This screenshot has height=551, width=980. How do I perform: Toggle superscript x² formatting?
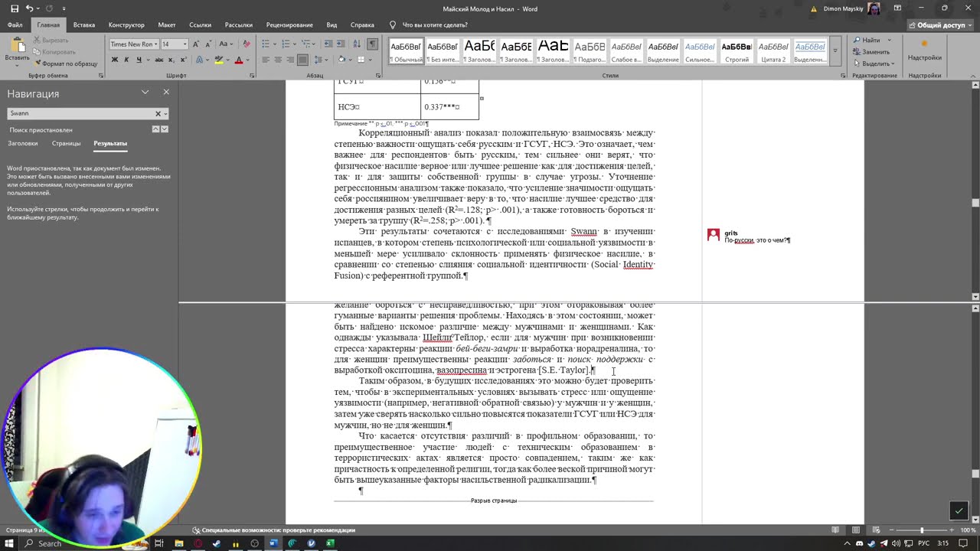183,60
